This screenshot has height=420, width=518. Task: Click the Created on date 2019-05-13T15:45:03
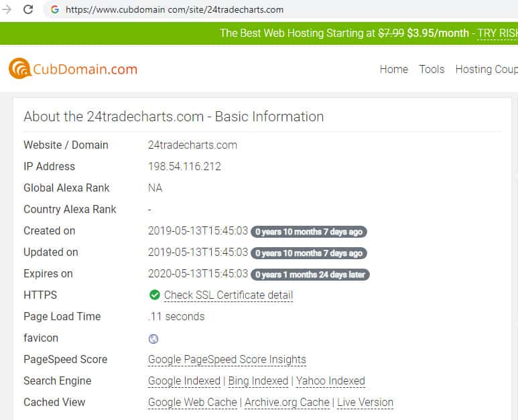coord(198,230)
